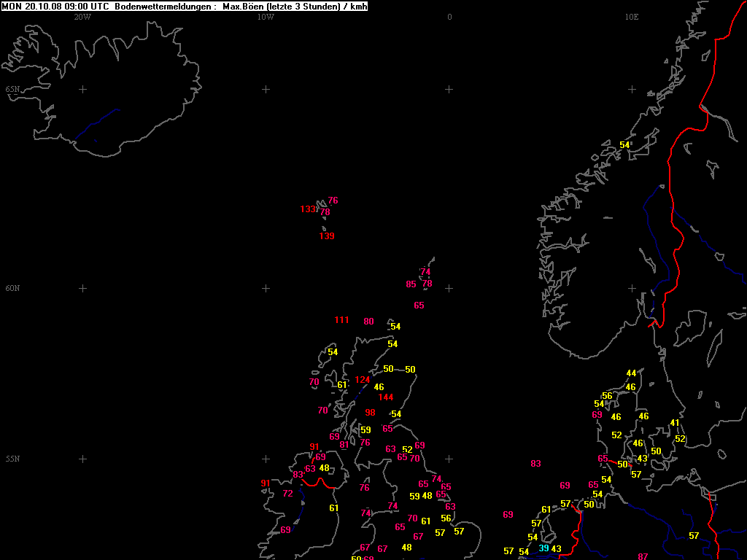The height and width of the screenshot is (560, 747).
Task: Click the 55N latitude label
Action: pyautogui.click(x=13, y=459)
